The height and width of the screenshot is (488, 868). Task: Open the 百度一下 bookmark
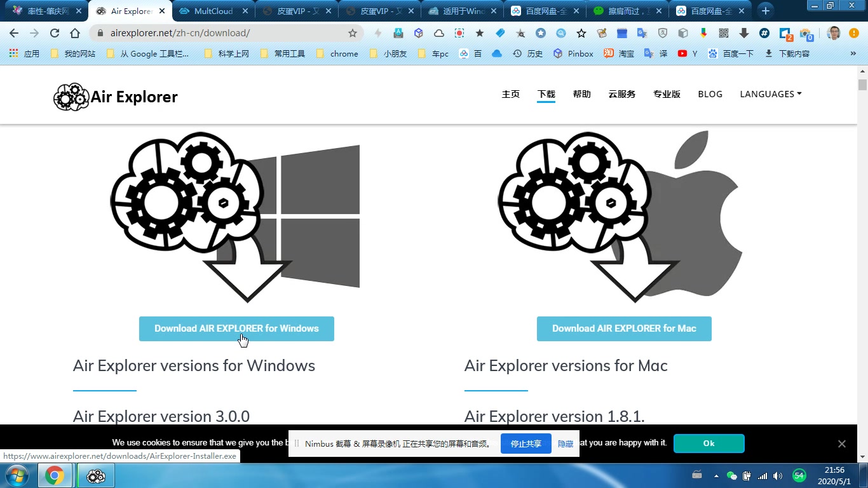[x=731, y=54]
